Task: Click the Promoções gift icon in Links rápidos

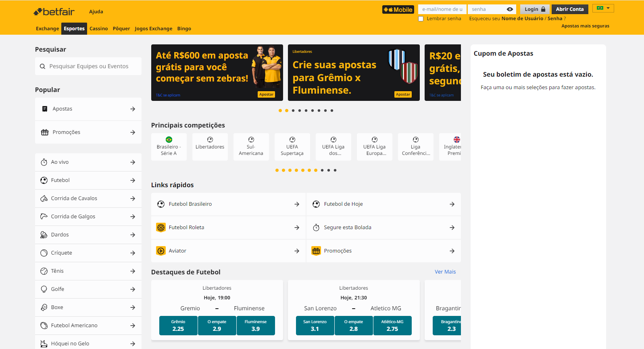Action: [x=316, y=251]
